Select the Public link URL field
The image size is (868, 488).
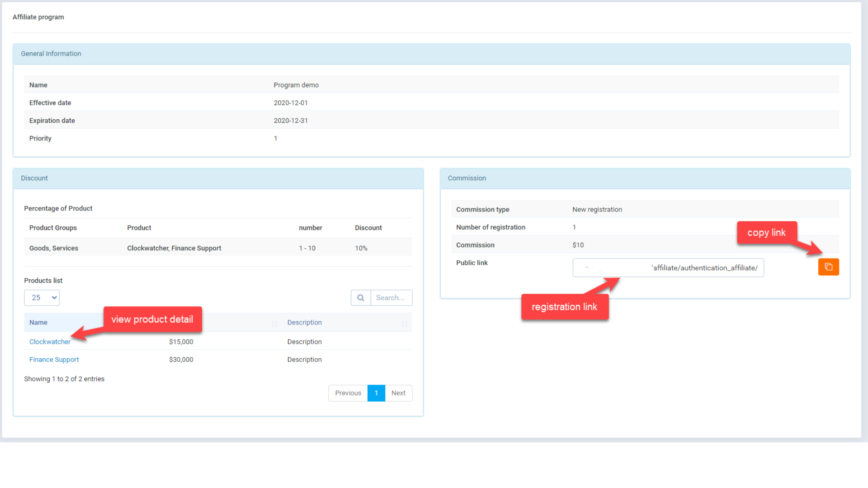668,267
